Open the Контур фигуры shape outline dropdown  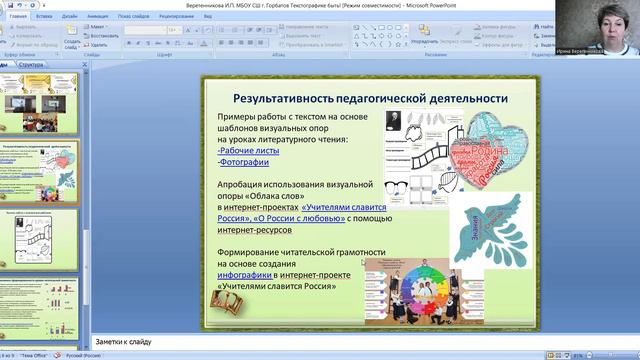[x=494, y=36]
